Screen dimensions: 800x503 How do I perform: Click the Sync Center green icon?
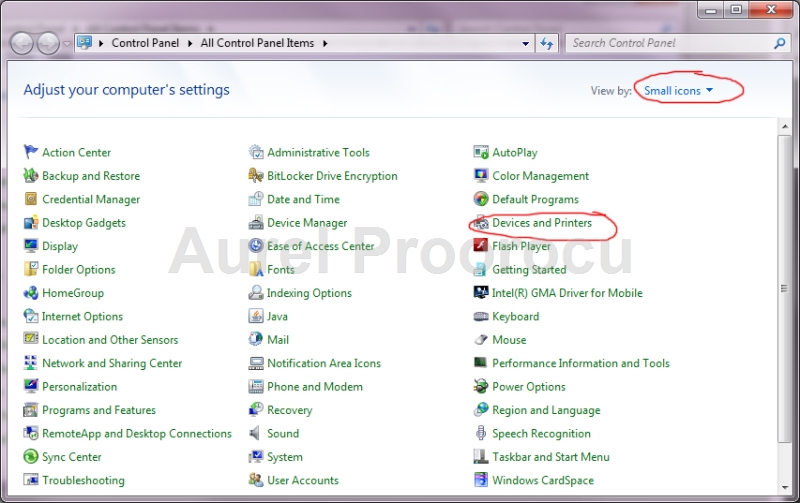tap(31, 456)
